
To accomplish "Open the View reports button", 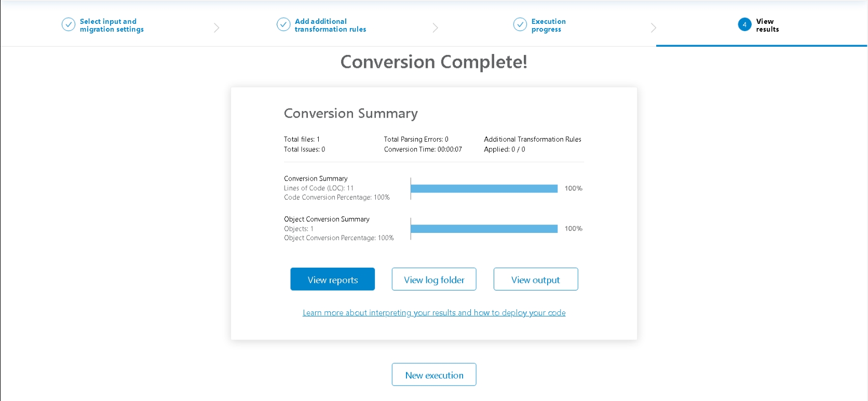I will coord(332,280).
